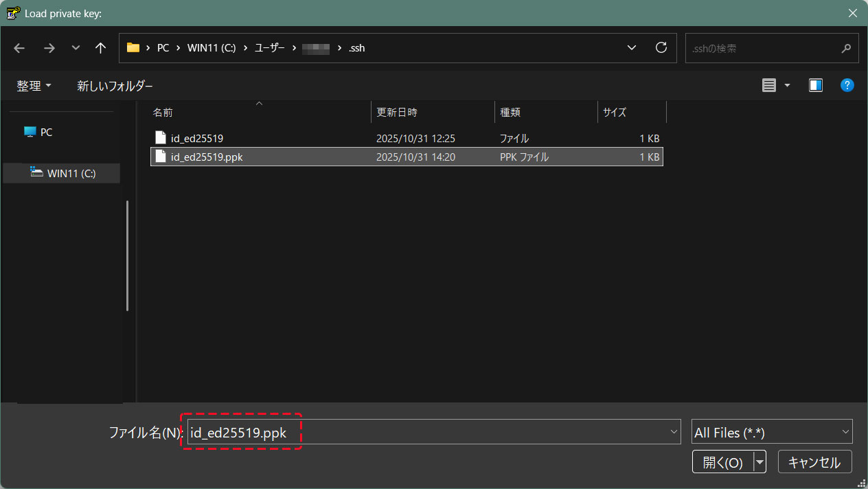
Task: Click the Back navigation arrow
Action: point(19,48)
